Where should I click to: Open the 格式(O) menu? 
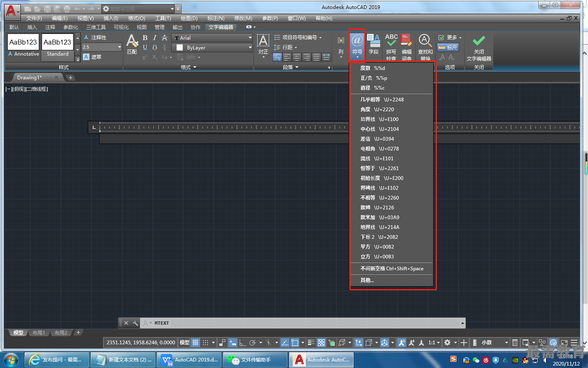coord(136,18)
